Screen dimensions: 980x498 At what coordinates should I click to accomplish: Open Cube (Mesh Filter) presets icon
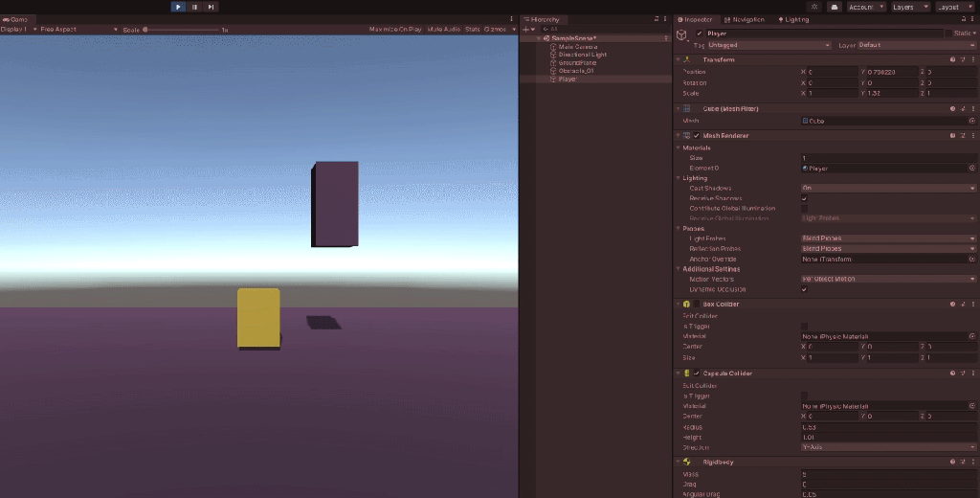[963, 109]
